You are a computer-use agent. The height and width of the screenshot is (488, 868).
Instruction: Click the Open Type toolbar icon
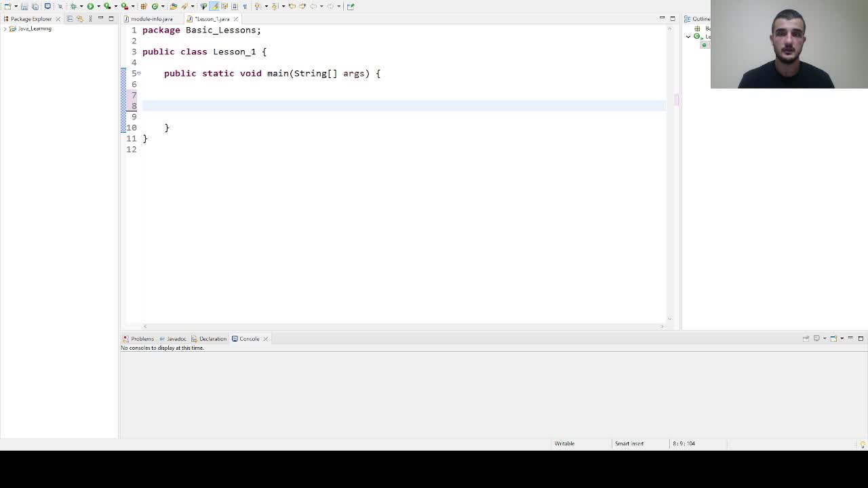pyautogui.click(x=174, y=6)
